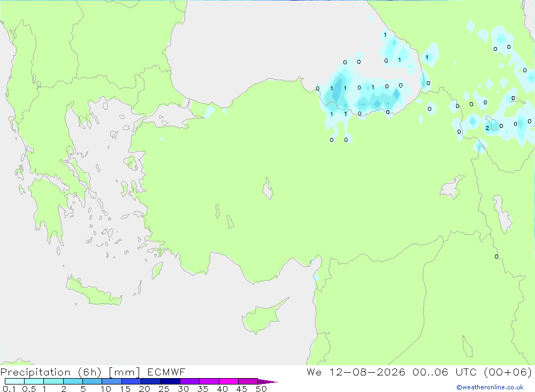Pick the 1–2 mm cyan legend swatch
The image size is (535, 392).
click(x=53, y=381)
